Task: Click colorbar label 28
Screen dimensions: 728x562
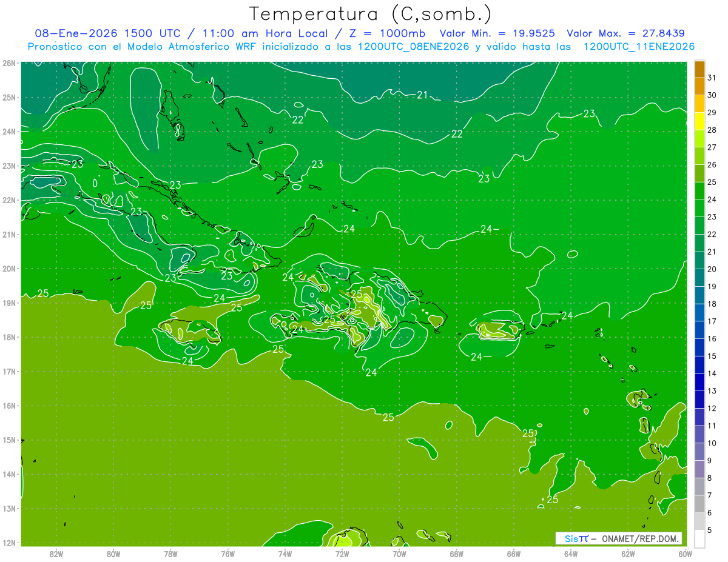Action: [x=712, y=130]
